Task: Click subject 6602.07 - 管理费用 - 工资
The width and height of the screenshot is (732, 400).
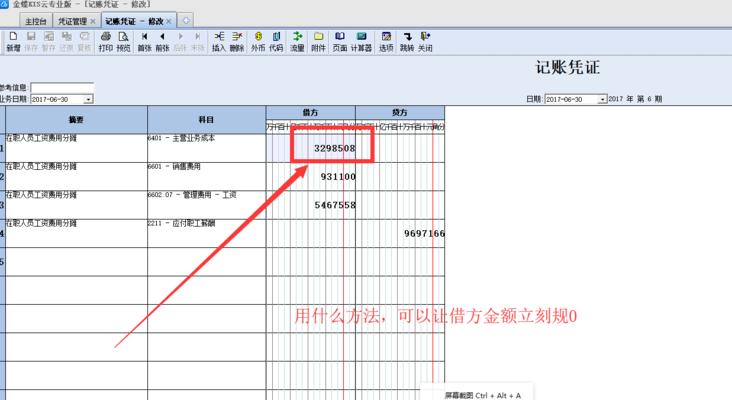Action: [x=206, y=205]
